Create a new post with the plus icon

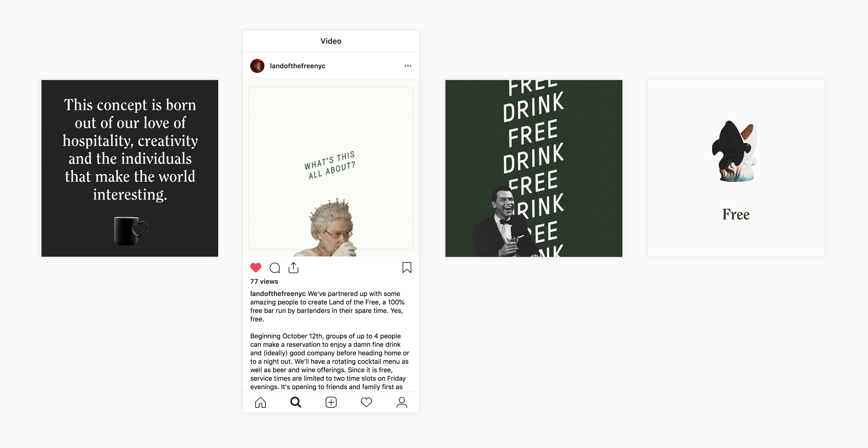pos(331,403)
